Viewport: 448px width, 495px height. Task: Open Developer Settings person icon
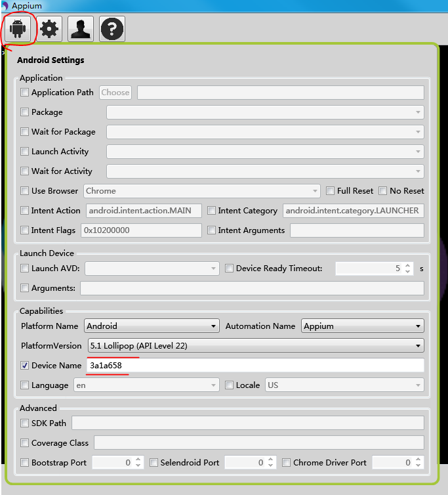(x=81, y=29)
